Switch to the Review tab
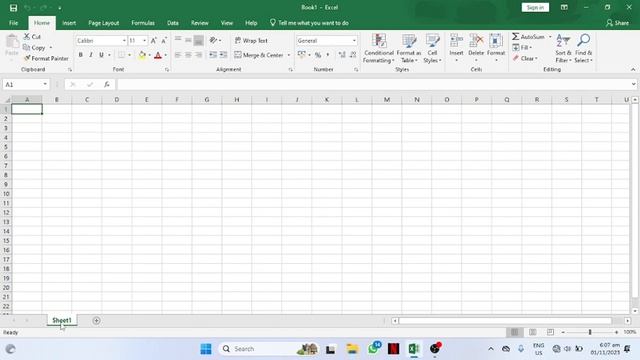Viewport: 640px width, 360px height. click(200, 23)
